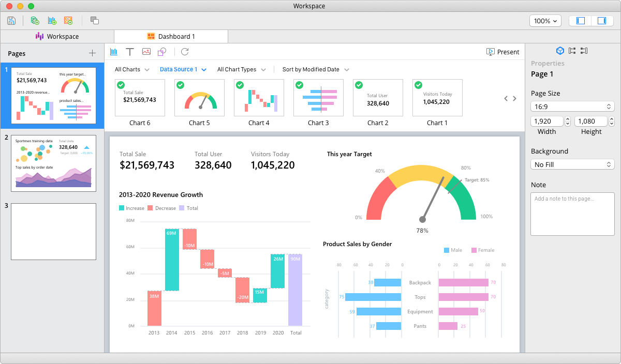Click the Present button
Viewport: 621px width, 364px height.
[503, 52]
